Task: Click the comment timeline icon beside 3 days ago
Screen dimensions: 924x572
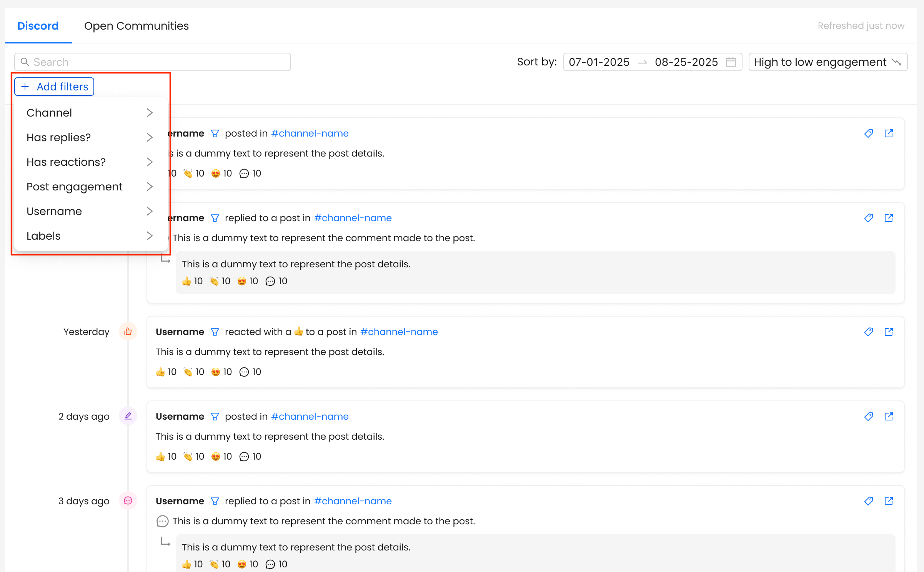Action: point(128,501)
